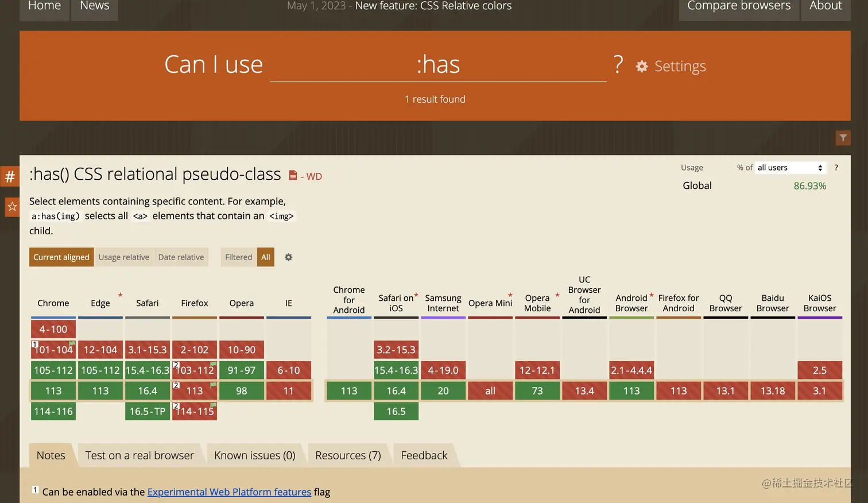868x503 pixels.
Task: Select Firefox 103-112 version cell
Action: [x=195, y=370]
